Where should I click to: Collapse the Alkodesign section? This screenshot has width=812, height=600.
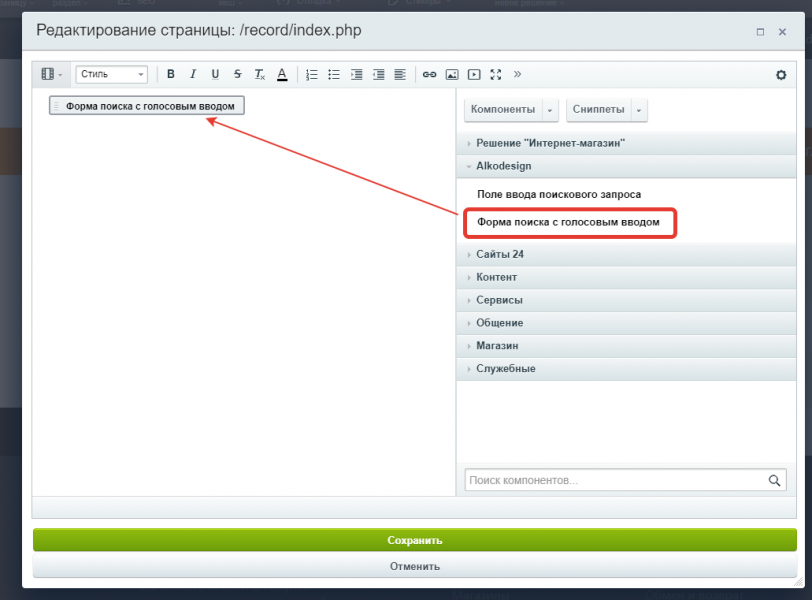pos(504,166)
